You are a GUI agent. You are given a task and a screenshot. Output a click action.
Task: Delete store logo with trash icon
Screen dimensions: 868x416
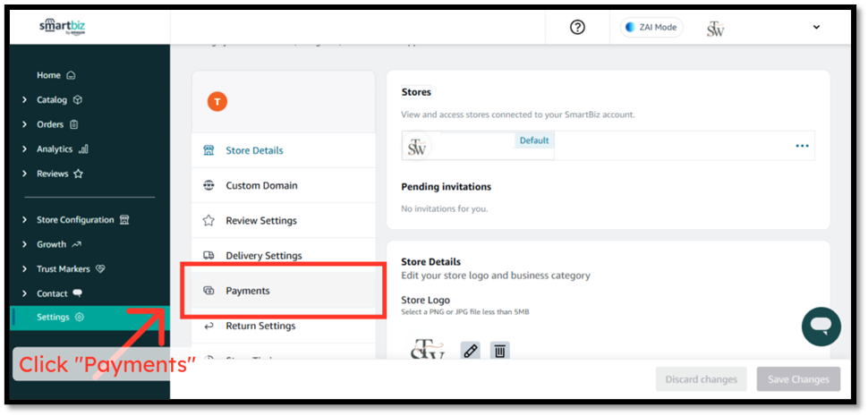pyautogui.click(x=500, y=351)
